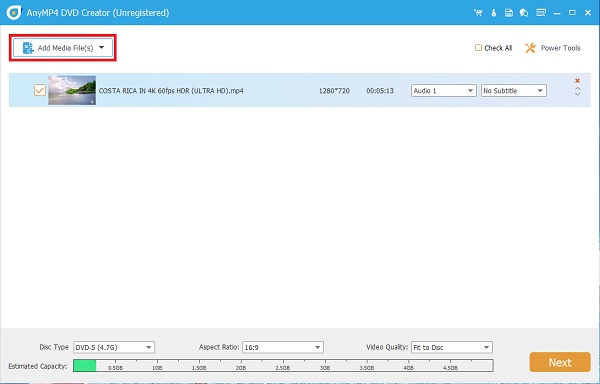Screen dimensions: 600x384
Task: Move COSTA RICA video down in list
Action: click(577, 94)
